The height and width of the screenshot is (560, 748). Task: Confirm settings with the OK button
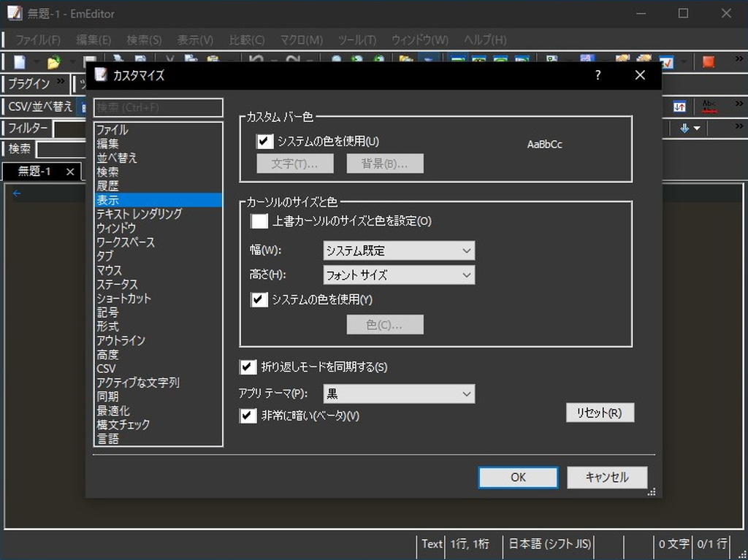click(x=517, y=477)
